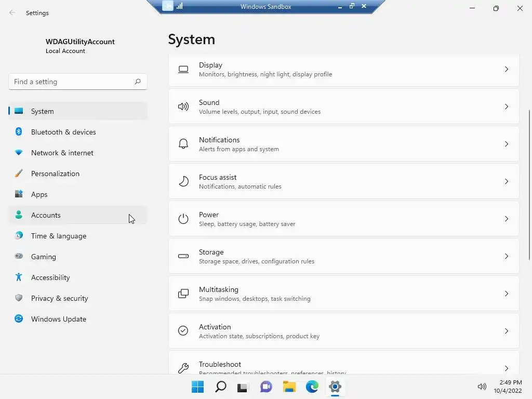Click the Privacy & security shield icon

[19, 298]
